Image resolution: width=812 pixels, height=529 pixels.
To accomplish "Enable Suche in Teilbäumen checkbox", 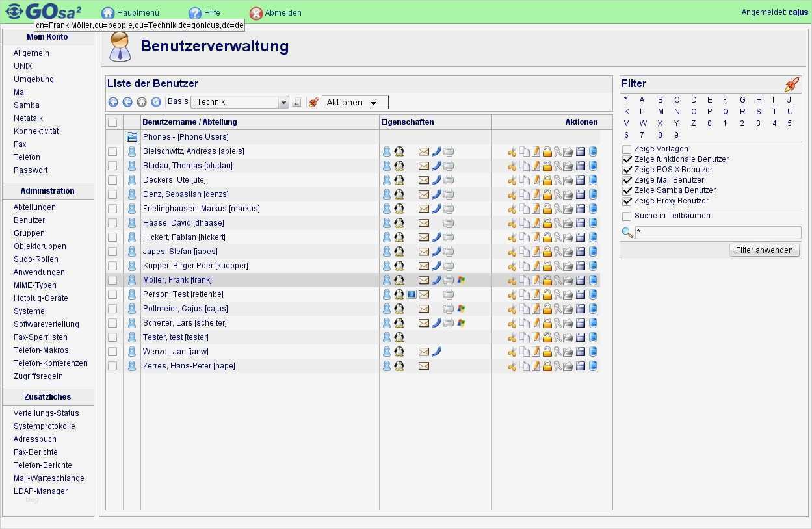I will point(627,216).
